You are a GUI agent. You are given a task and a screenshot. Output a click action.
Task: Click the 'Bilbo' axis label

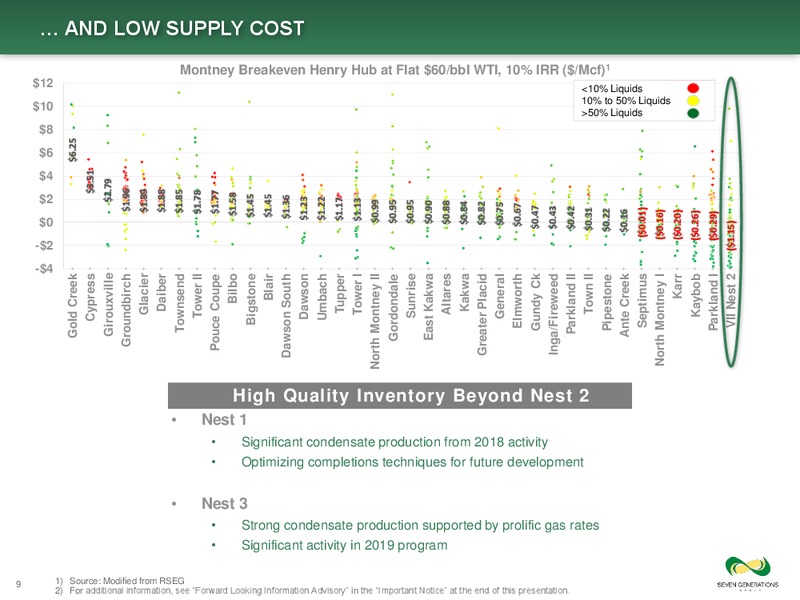(x=233, y=288)
